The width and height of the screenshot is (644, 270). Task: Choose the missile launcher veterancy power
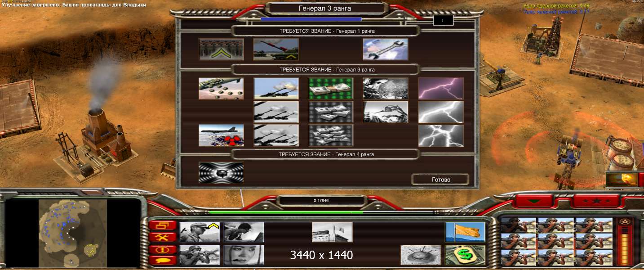click(x=276, y=49)
